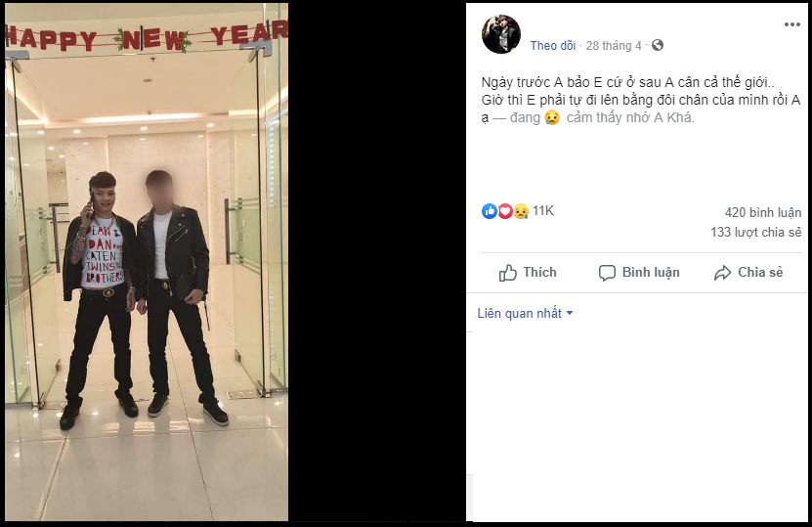Click the share arrow Chia sẻ icon

[722, 273]
